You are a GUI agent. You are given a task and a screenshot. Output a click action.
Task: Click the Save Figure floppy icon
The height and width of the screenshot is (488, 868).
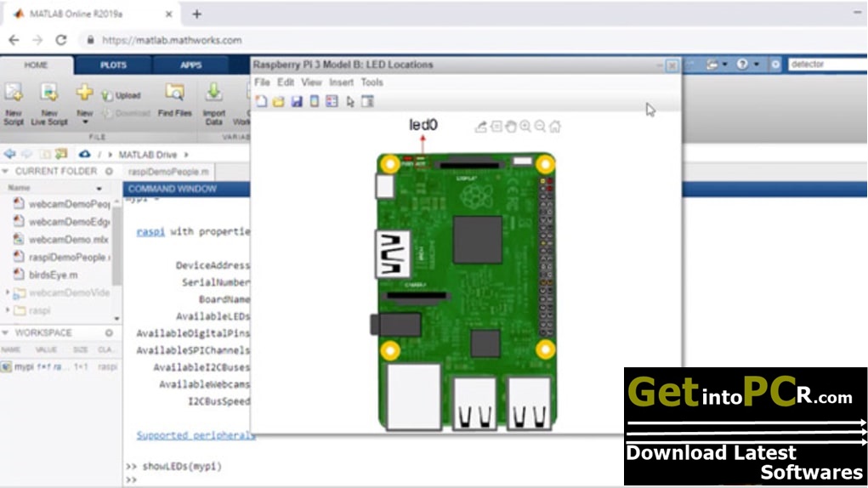[x=297, y=101]
